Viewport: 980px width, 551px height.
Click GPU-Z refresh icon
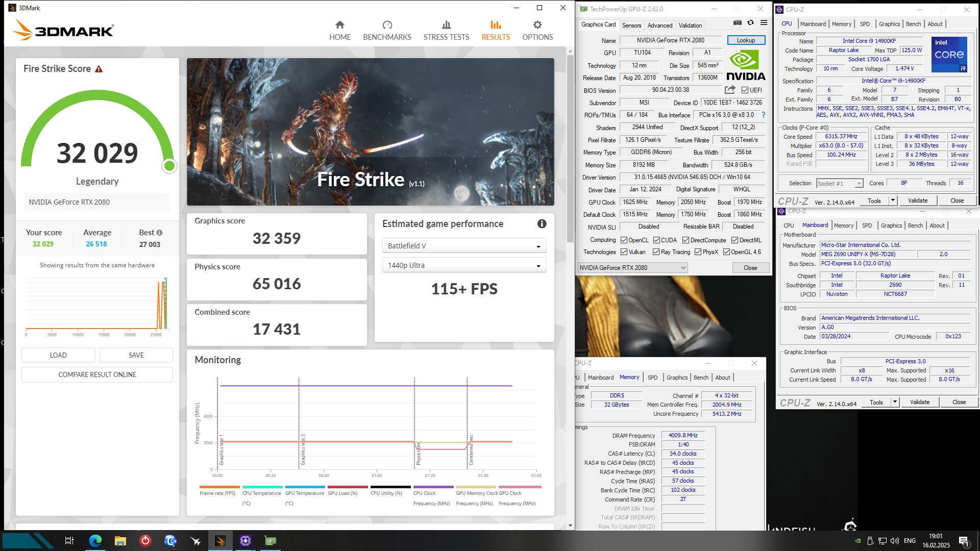pyautogui.click(x=750, y=22)
